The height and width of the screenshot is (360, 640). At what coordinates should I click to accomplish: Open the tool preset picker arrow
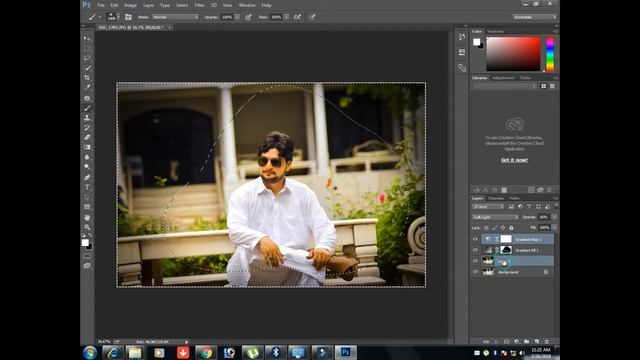pyautogui.click(x=99, y=17)
